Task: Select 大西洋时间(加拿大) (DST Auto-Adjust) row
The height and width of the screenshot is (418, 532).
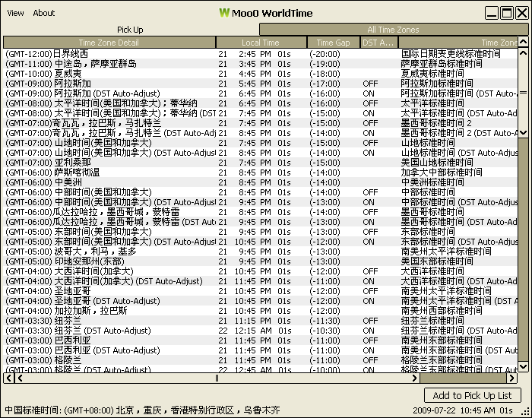Action: point(261,281)
